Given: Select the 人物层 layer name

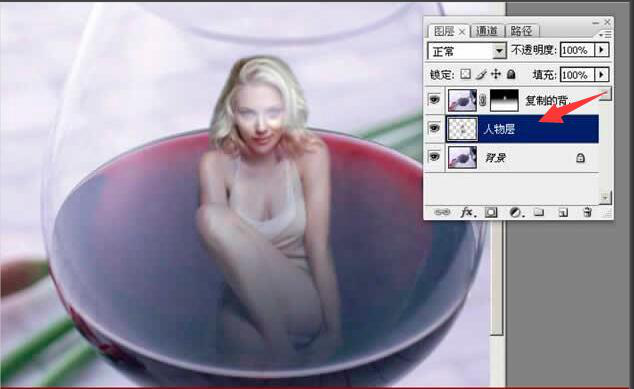Looking at the screenshot, I should tap(499, 129).
